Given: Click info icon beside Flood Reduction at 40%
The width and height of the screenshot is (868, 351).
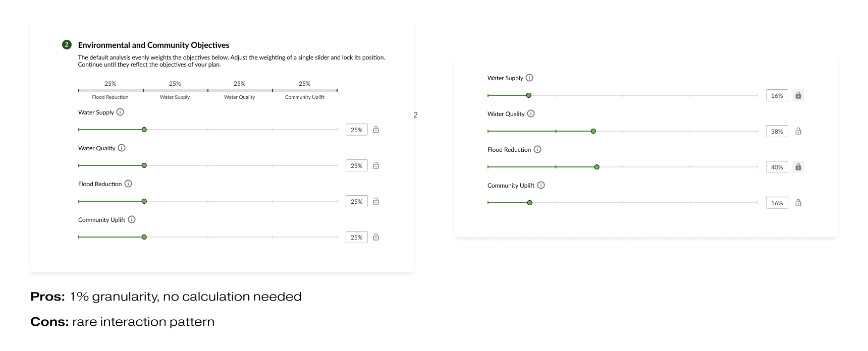Looking at the screenshot, I should pos(537,149).
